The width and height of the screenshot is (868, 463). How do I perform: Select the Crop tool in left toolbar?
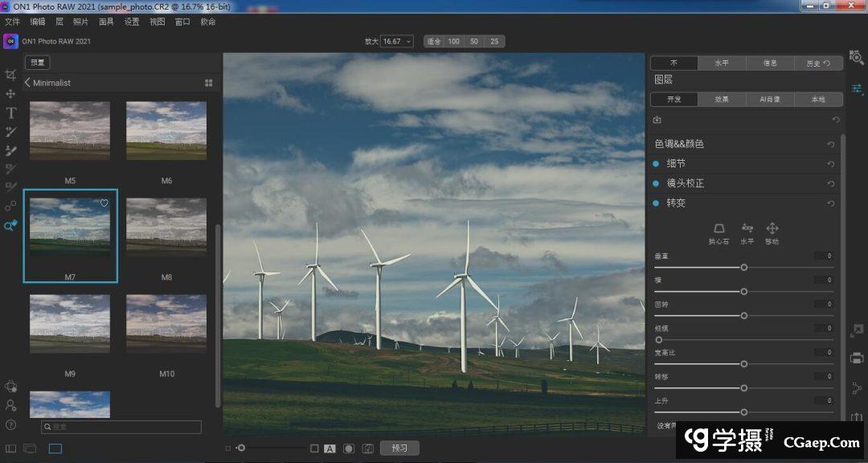click(10, 75)
